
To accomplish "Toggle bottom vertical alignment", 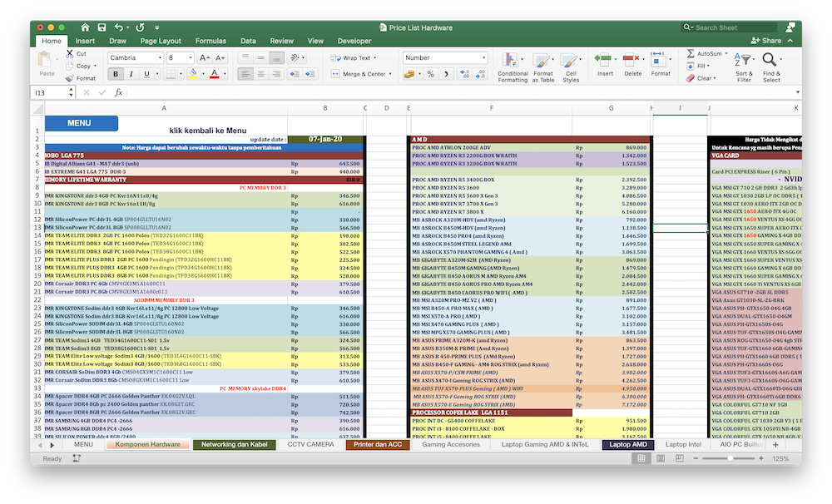I will pos(276,58).
